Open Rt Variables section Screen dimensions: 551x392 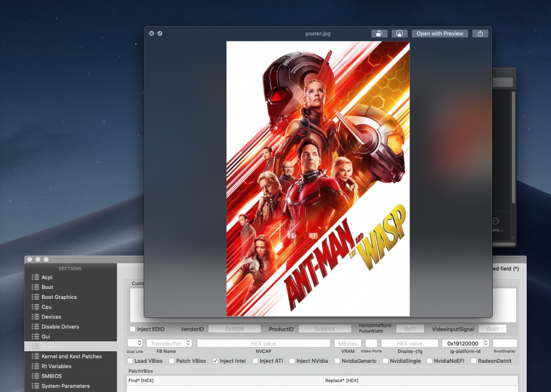tap(71, 366)
